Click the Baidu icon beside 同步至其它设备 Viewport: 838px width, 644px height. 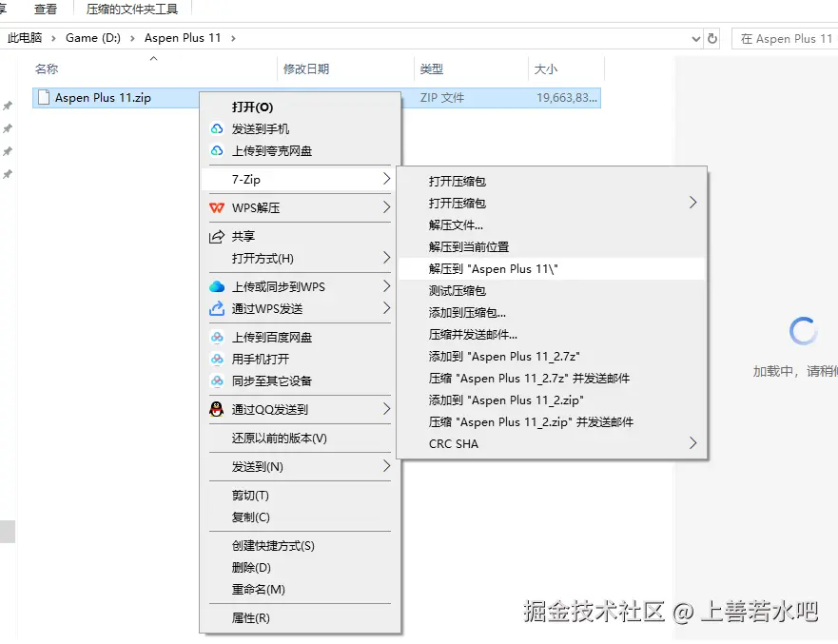point(217,381)
